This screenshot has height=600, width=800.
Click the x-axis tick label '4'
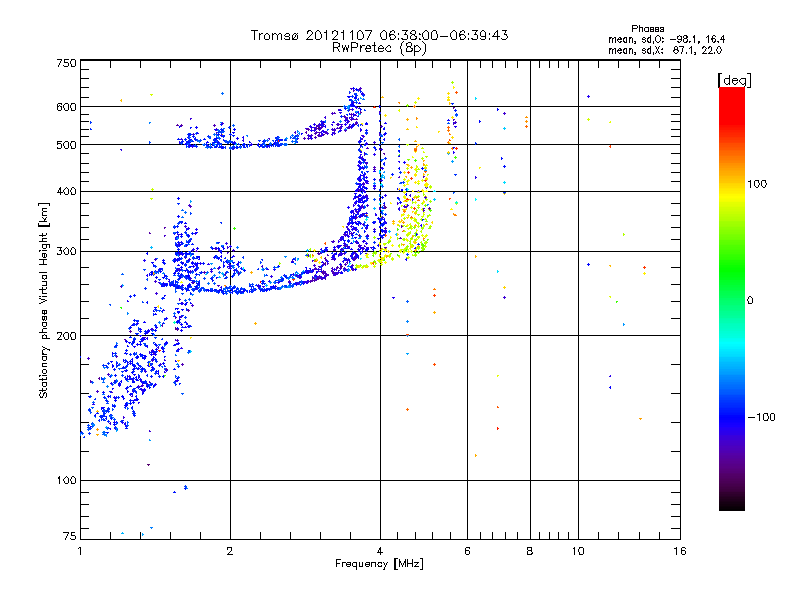pyautogui.click(x=380, y=551)
